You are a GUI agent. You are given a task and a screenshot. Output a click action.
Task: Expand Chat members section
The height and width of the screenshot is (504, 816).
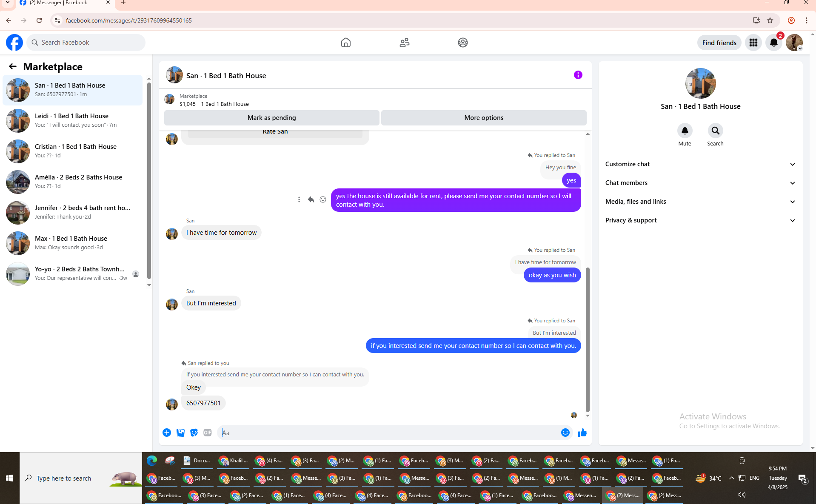700,183
